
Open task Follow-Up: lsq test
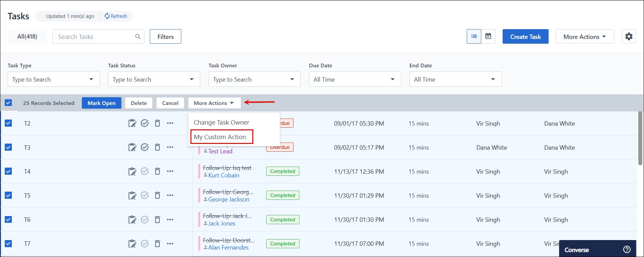(x=227, y=168)
